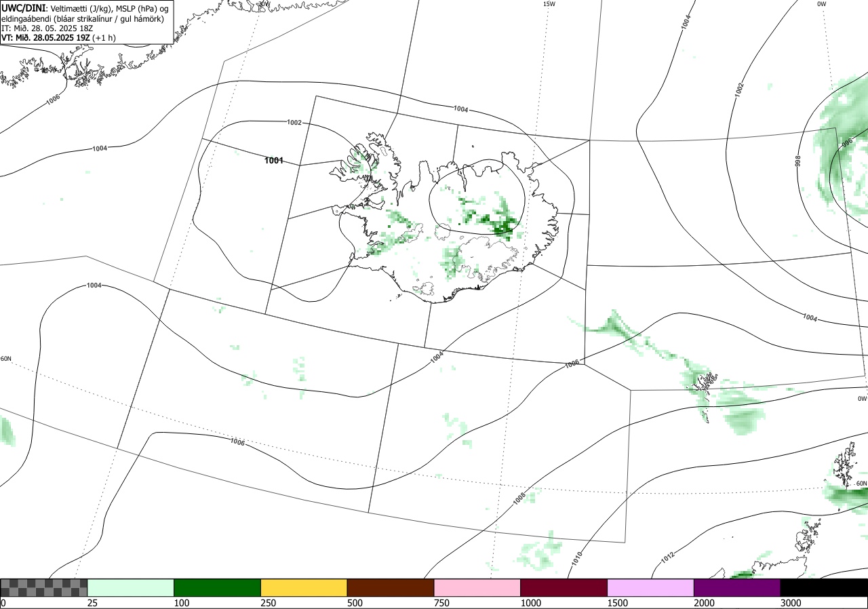The image size is (868, 609).
Task: Click the legend value '750'
Action: [x=441, y=603]
